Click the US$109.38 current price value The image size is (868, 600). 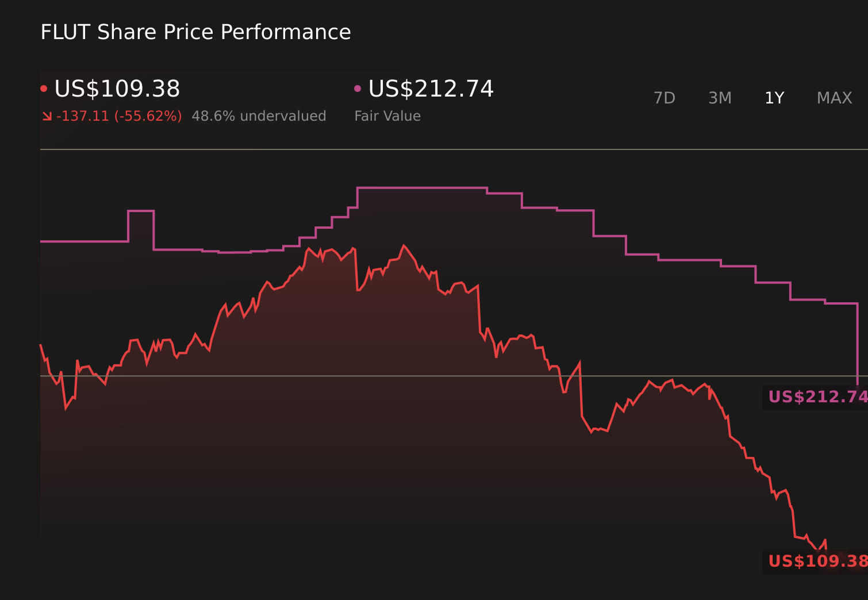tap(117, 89)
